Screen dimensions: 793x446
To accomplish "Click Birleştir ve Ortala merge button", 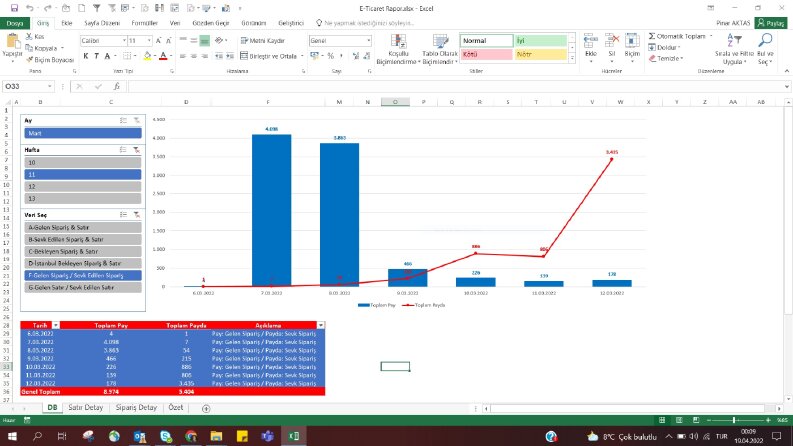I will [x=269, y=56].
